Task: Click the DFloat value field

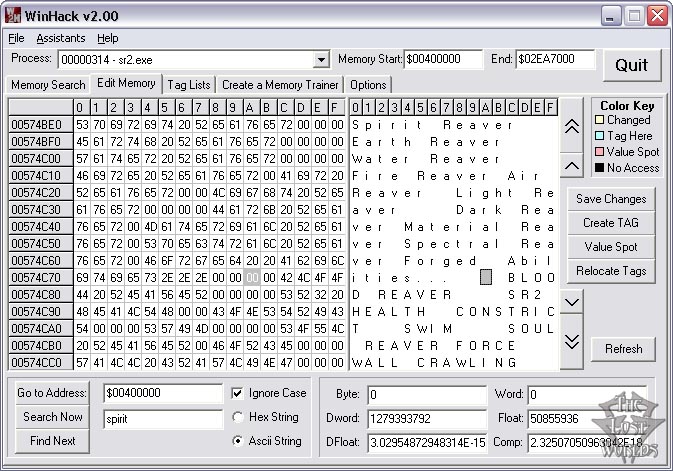Action: point(427,443)
